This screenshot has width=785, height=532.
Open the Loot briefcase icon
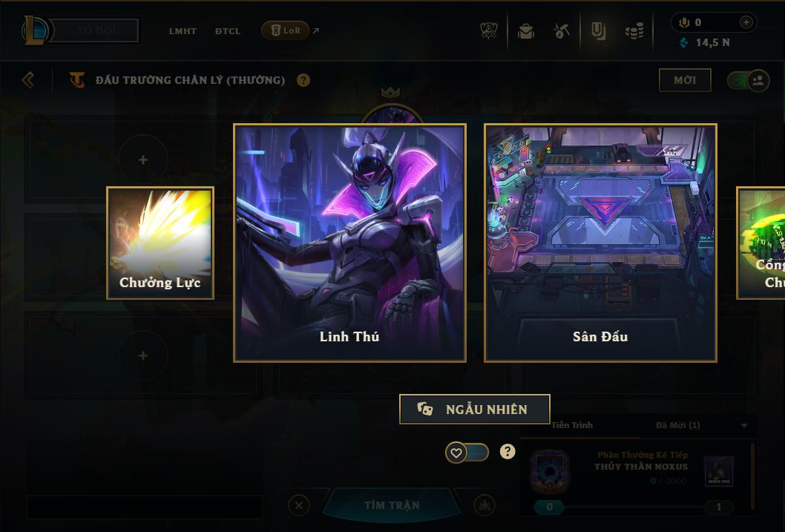(x=525, y=31)
